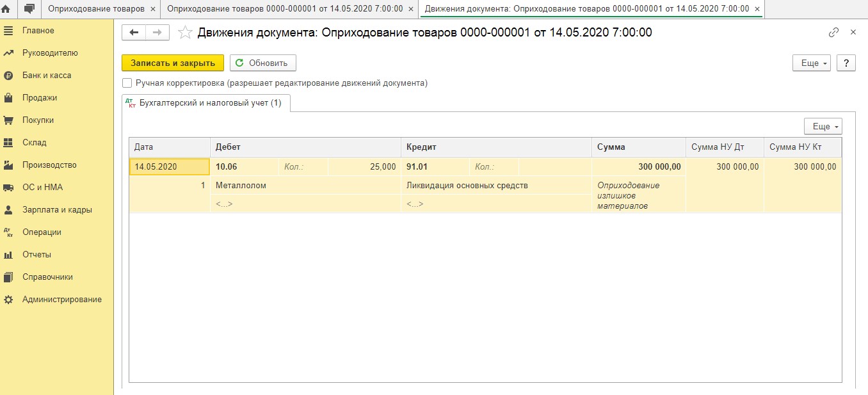
Task: Copy link using the chain icon
Action: coord(833,33)
